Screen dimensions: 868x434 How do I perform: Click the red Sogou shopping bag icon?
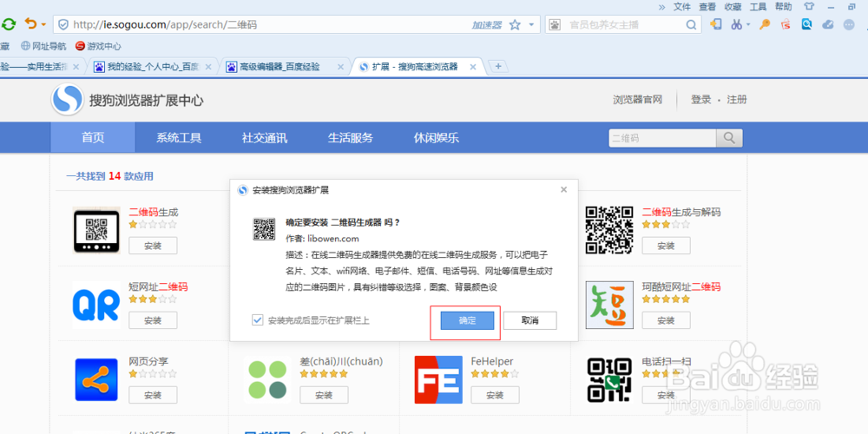click(x=786, y=24)
